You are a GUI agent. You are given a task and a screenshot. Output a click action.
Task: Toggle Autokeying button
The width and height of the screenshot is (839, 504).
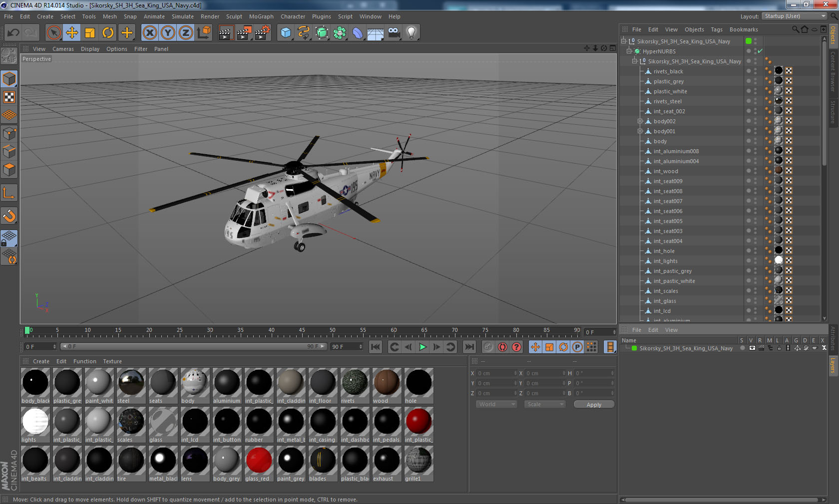[x=502, y=347]
